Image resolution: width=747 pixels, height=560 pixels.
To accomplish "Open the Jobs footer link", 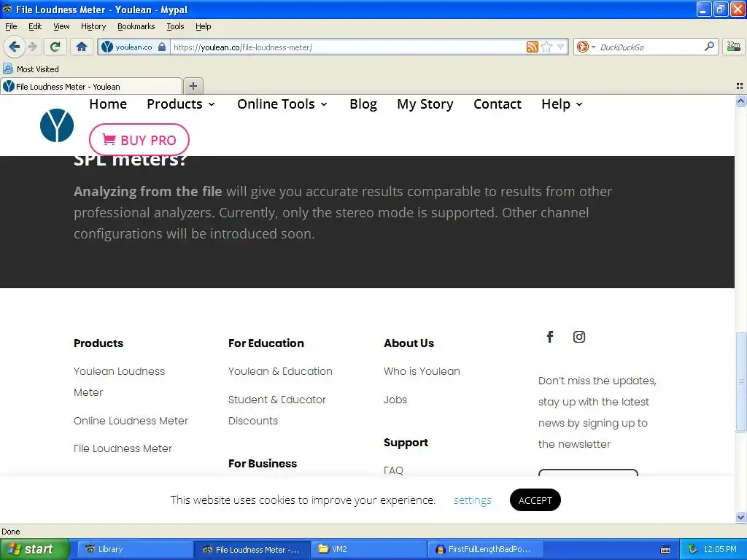I will point(395,400).
